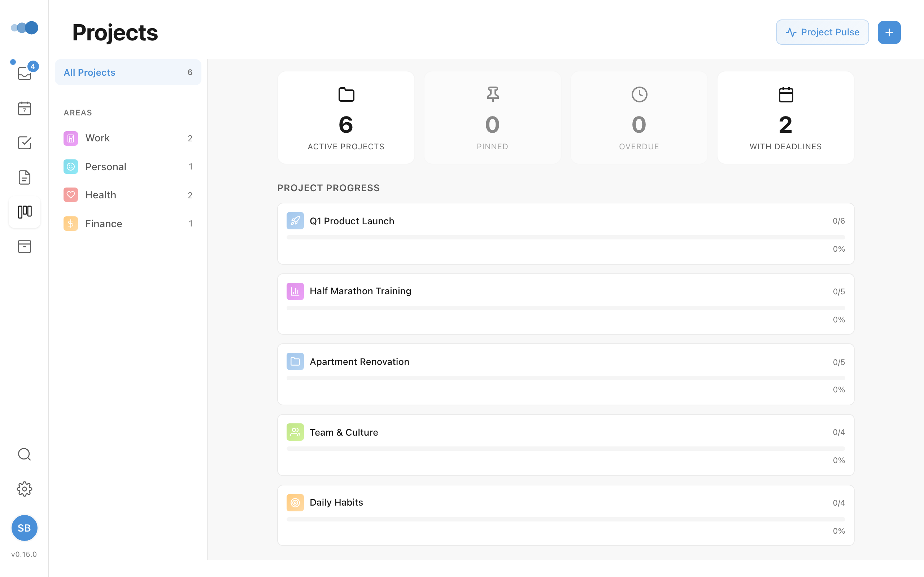Open the Inbox with 4 items

click(25, 74)
